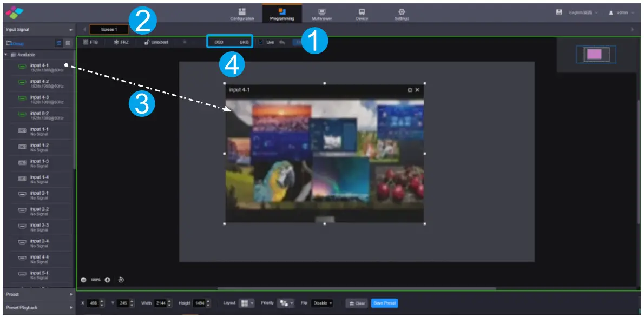This screenshot has height=317, width=644.
Task: Go to the Device tab
Action: pyautogui.click(x=362, y=14)
